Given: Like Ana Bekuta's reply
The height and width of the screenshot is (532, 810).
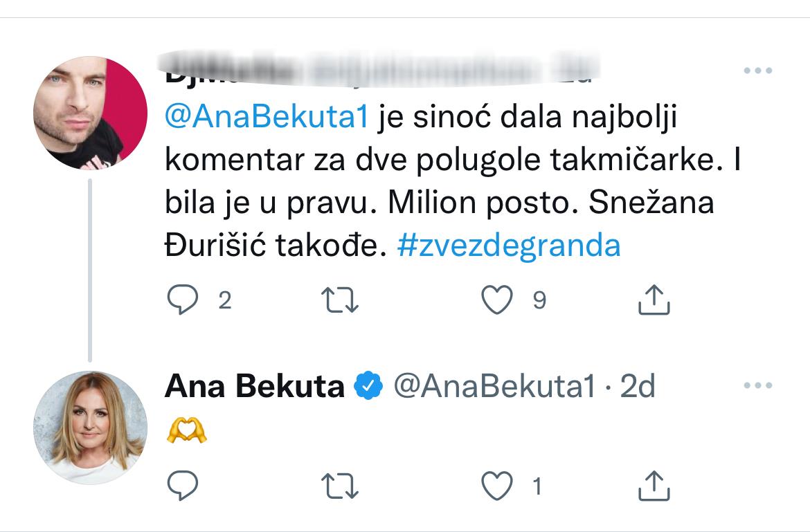Looking at the screenshot, I should (x=497, y=487).
